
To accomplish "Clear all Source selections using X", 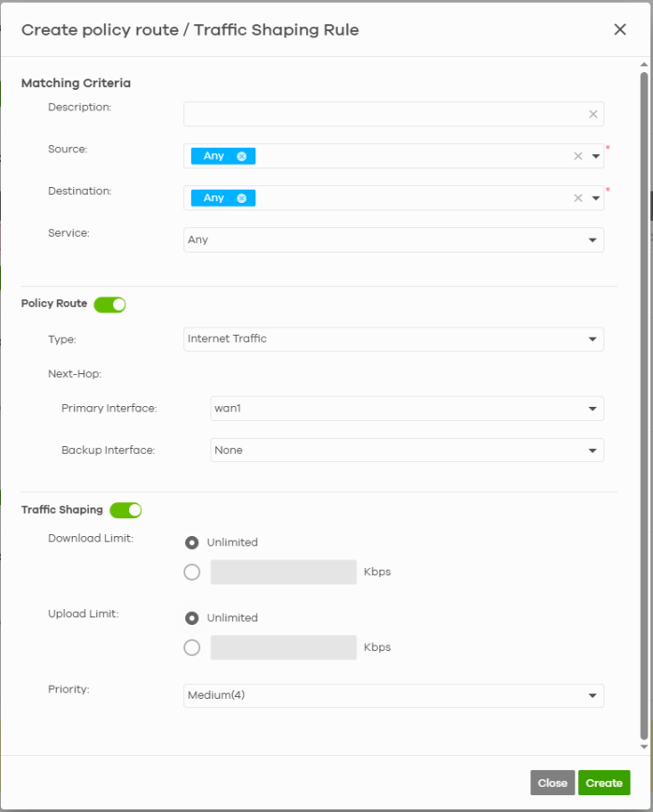I will [x=578, y=156].
